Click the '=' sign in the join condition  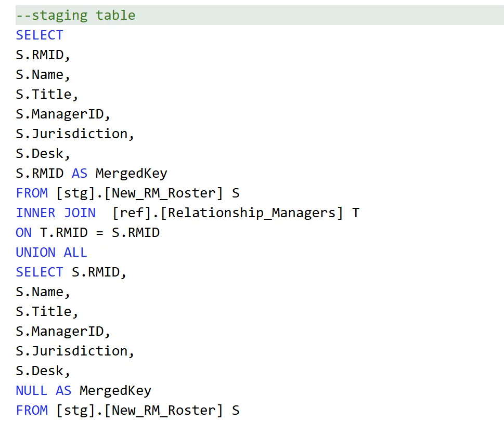coord(100,233)
